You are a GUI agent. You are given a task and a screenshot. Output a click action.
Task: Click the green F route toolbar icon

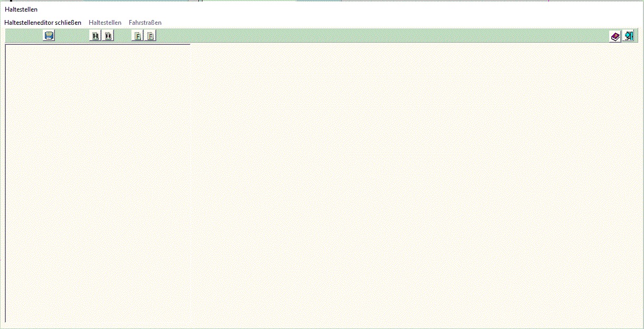pos(137,36)
